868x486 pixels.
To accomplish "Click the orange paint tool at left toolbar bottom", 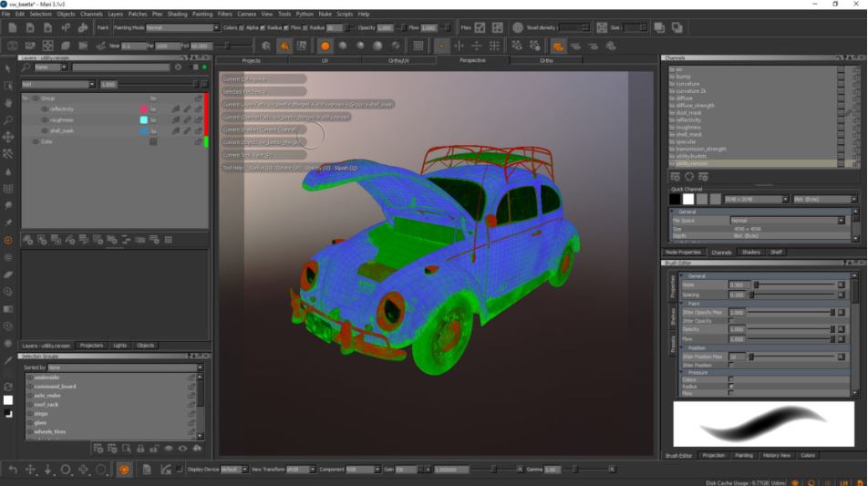I will click(8, 240).
